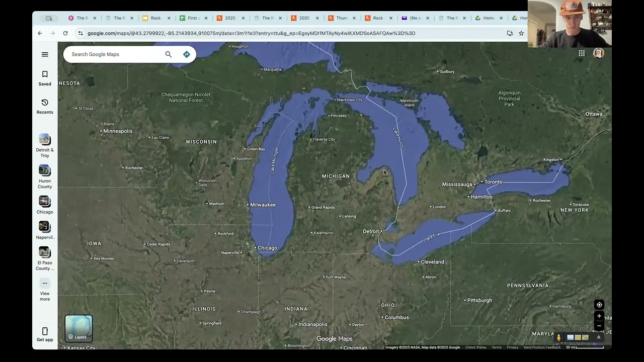Screen dimensions: 644x362
Task: Click the Ottawa city label
Action: point(594,114)
